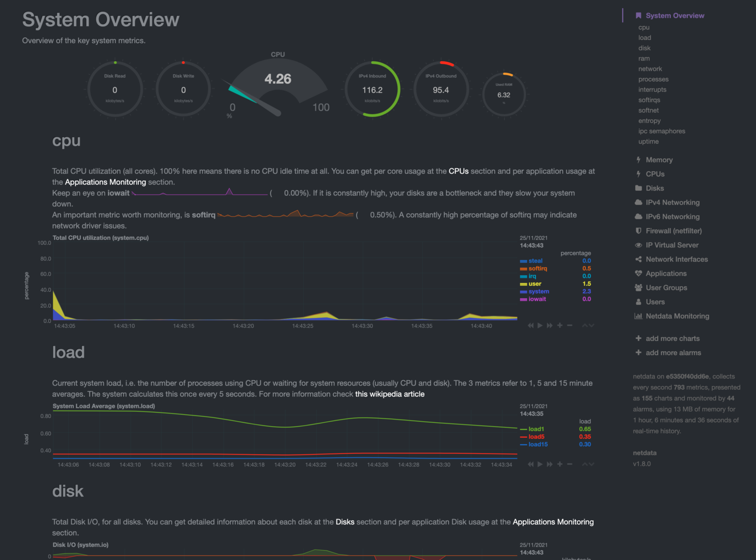Go to the interrupts submenu item
This screenshot has width=756, height=560.
[652, 90]
